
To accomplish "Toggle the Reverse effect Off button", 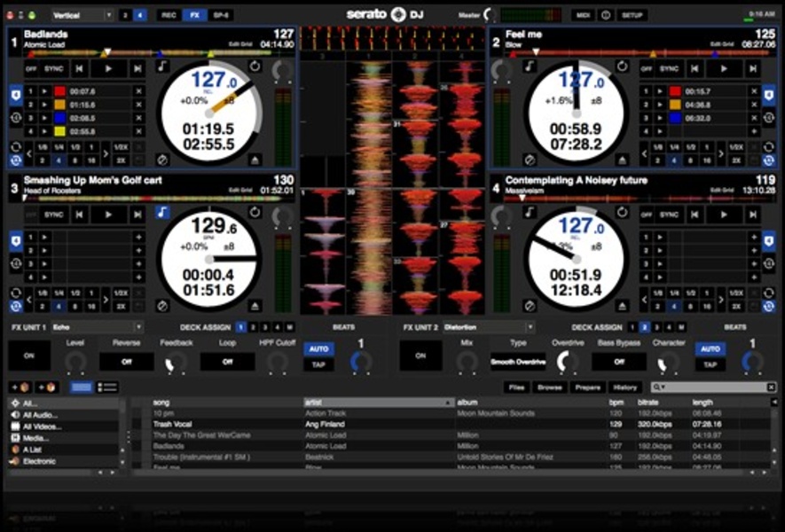I will 126,361.
